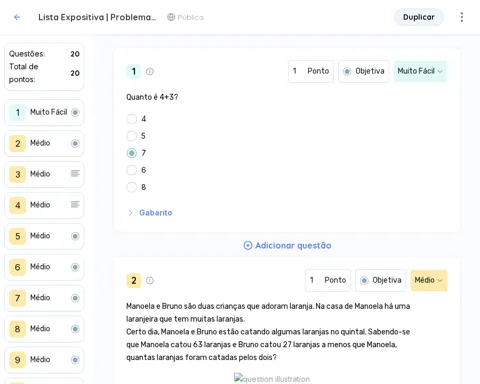Jump to question 1 Muito Fácil in sidebar
The height and width of the screenshot is (384, 480).
tap(44, 112)
